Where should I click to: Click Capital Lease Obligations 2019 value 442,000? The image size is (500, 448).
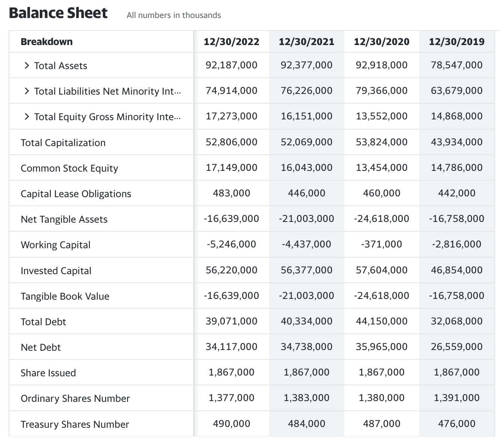457,193
